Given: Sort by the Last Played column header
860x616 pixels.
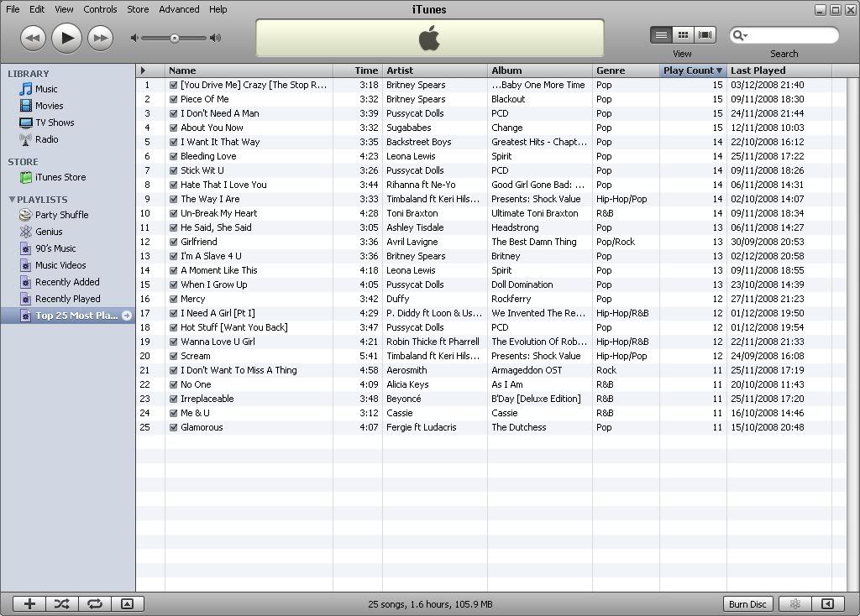Looking at the screenshot, I should (x=779, y=70).
